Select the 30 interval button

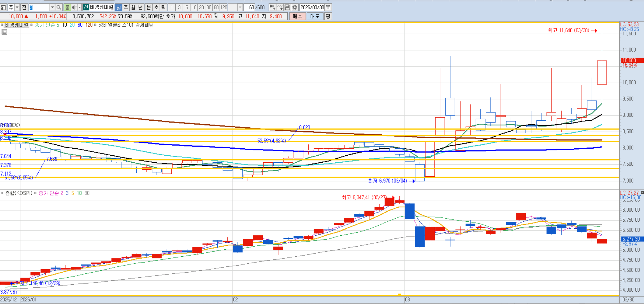209,8
